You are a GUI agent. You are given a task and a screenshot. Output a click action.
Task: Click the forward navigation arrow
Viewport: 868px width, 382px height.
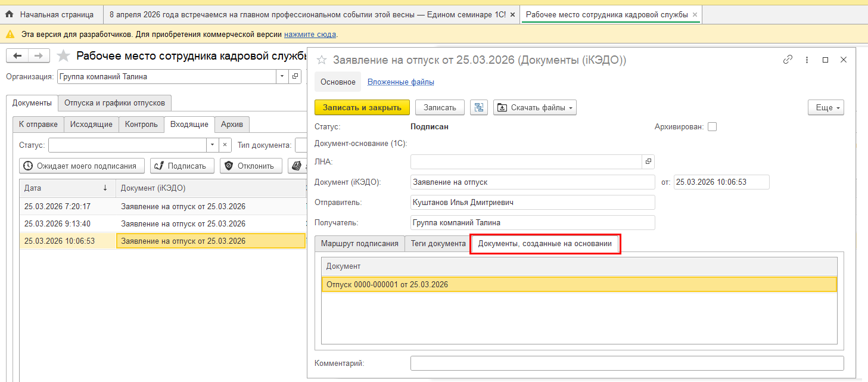pos(39,56)
